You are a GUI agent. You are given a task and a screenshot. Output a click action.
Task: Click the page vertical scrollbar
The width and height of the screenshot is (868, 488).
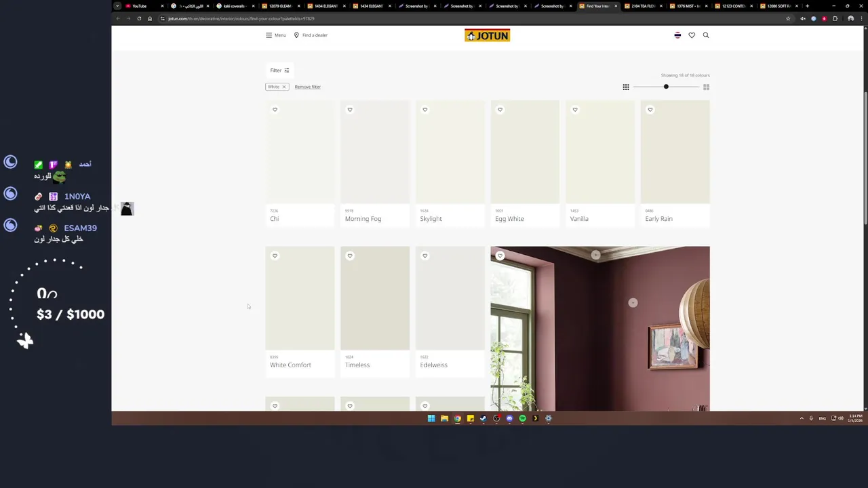point(865,159)
